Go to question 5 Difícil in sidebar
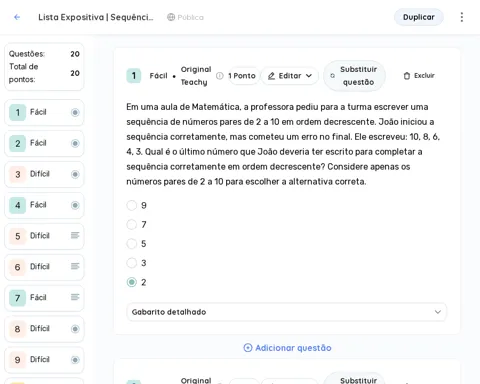Image resolution: width=480 pixels, height=384 pixels. click(44, 236)
